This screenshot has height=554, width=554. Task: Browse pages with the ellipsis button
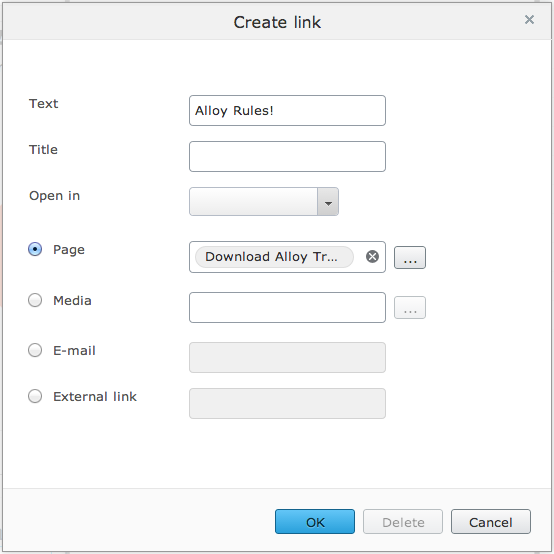410,258
